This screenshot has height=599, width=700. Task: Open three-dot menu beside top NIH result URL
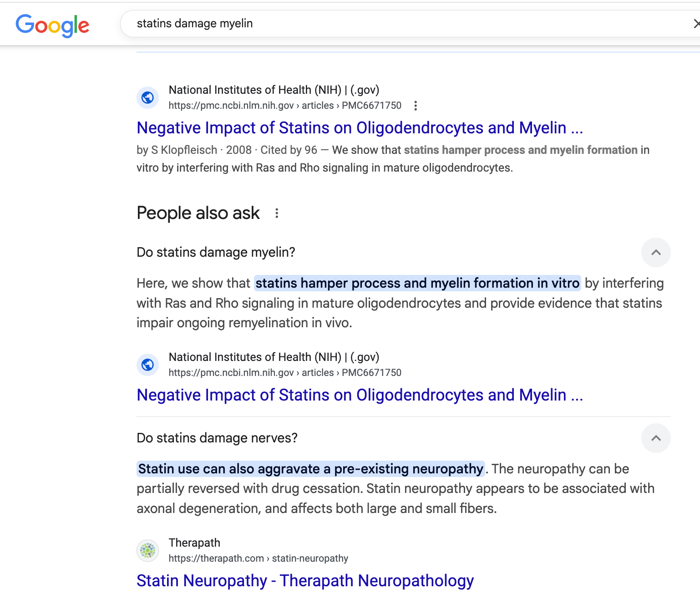(x=415, y=106)
